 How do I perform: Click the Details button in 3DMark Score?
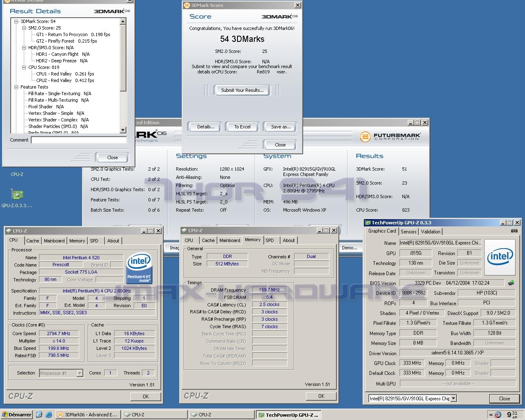coord(205,127)
